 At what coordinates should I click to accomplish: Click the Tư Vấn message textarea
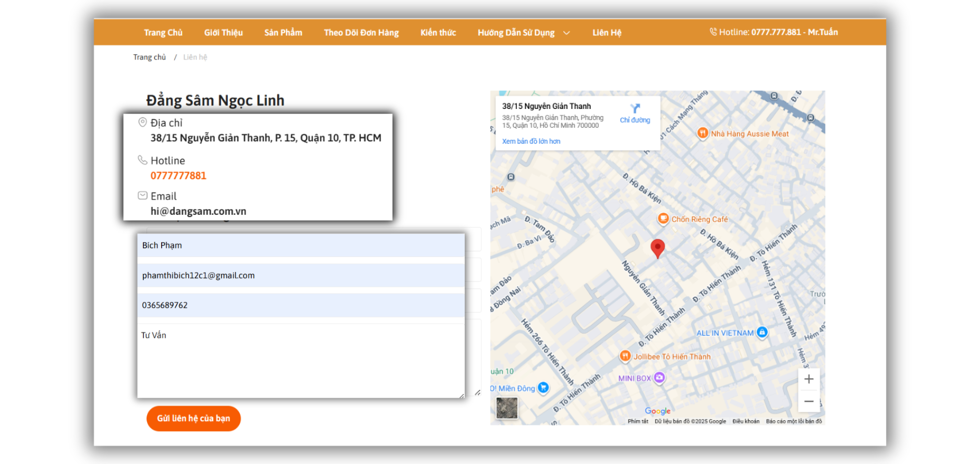coord(300,361)
